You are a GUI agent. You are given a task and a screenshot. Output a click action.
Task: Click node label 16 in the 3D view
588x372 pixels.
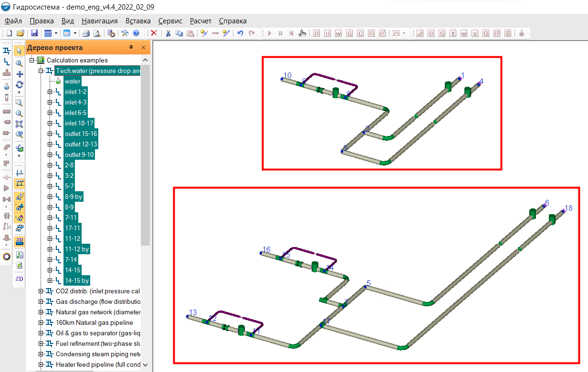point(266,249)
